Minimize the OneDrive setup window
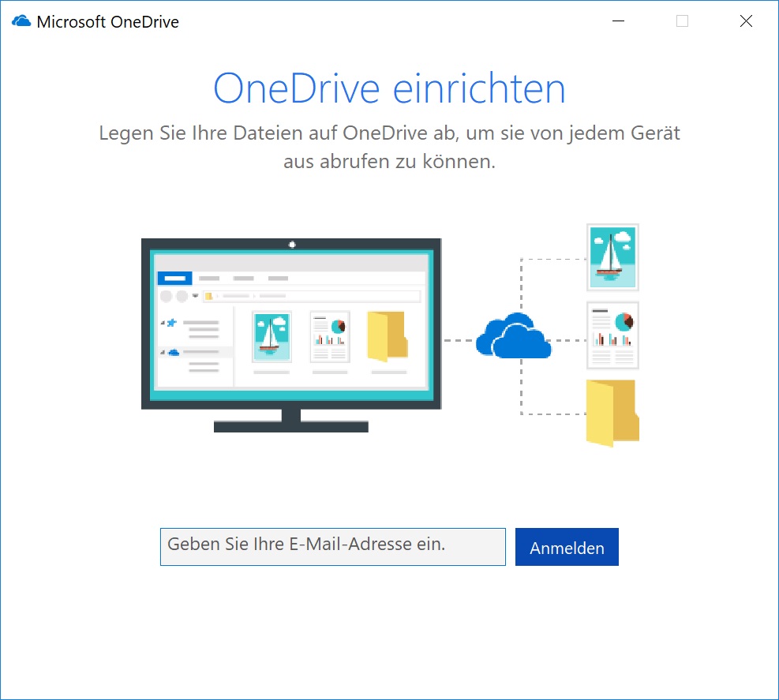Image resolution: width=779 pixels, height=700 pixels. tap(618, 21)
